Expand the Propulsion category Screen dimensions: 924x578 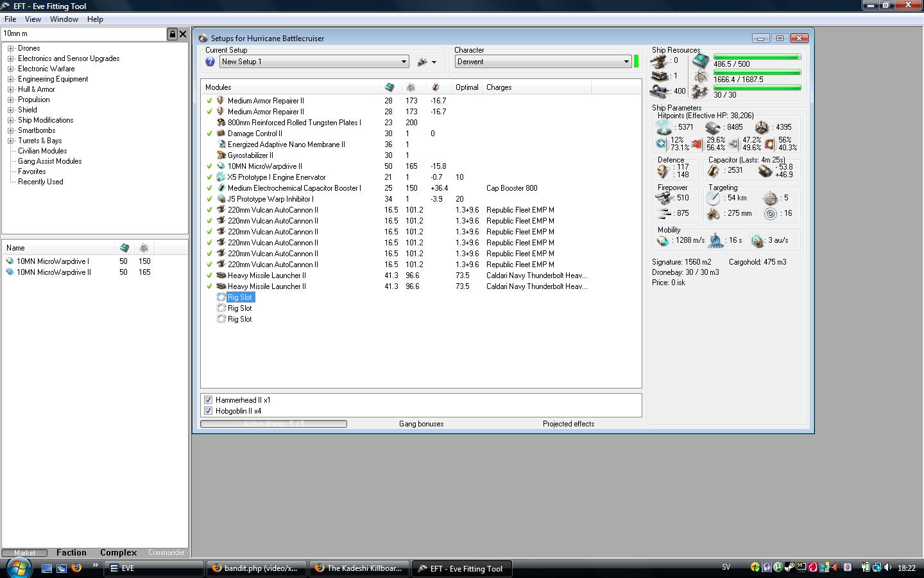coord(11,100)
